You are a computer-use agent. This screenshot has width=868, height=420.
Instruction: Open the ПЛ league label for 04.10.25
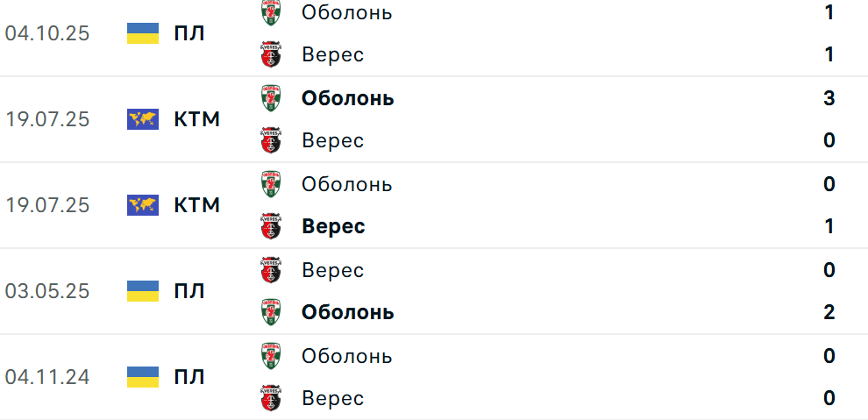(189, 33)
